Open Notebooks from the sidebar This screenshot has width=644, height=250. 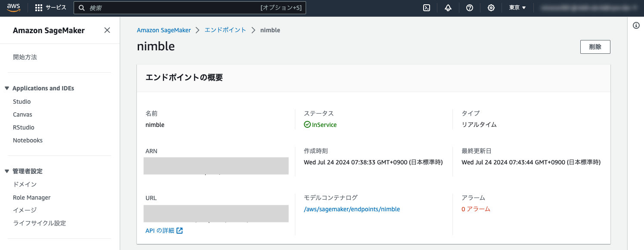coord(28,140)
